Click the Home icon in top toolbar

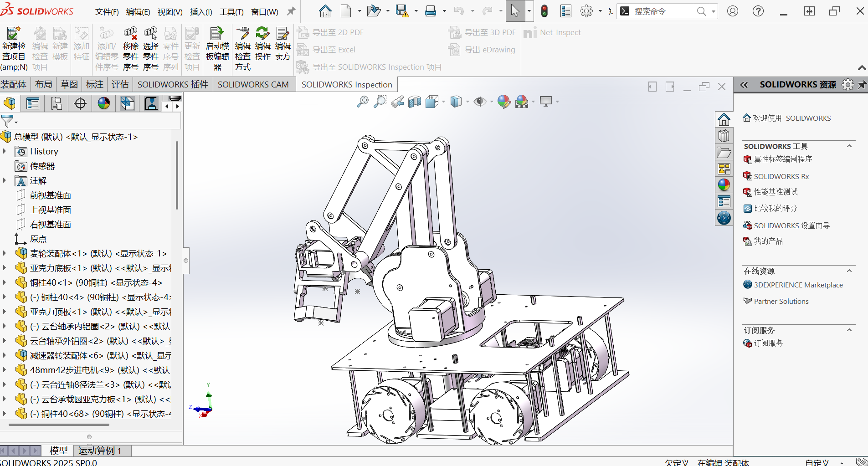(325, 11)
